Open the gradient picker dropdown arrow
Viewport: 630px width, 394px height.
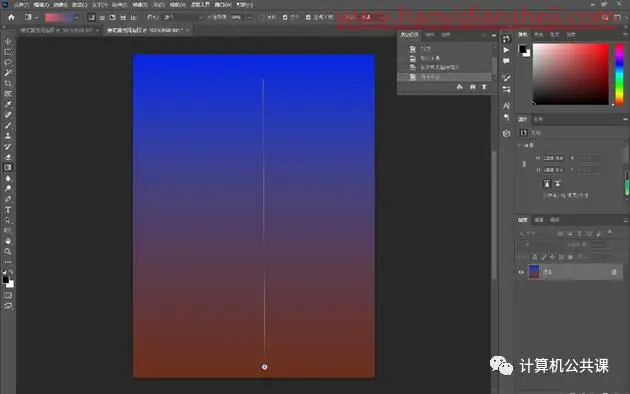coord(77,18)
